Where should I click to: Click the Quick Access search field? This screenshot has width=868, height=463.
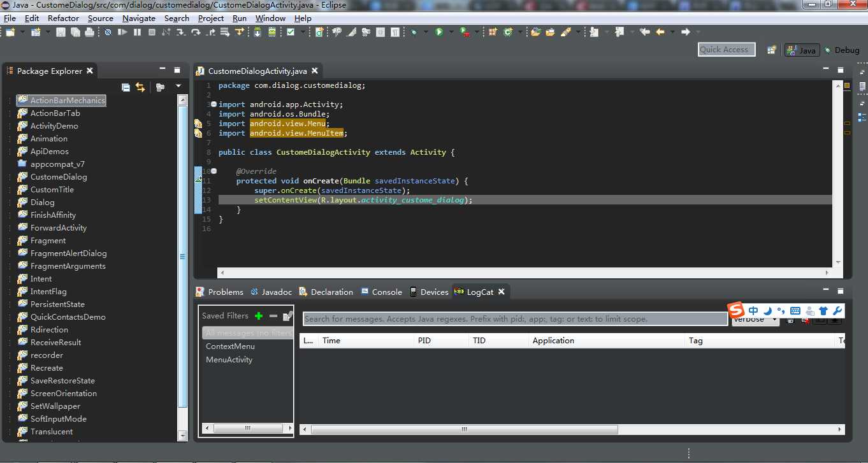[727, 49]
